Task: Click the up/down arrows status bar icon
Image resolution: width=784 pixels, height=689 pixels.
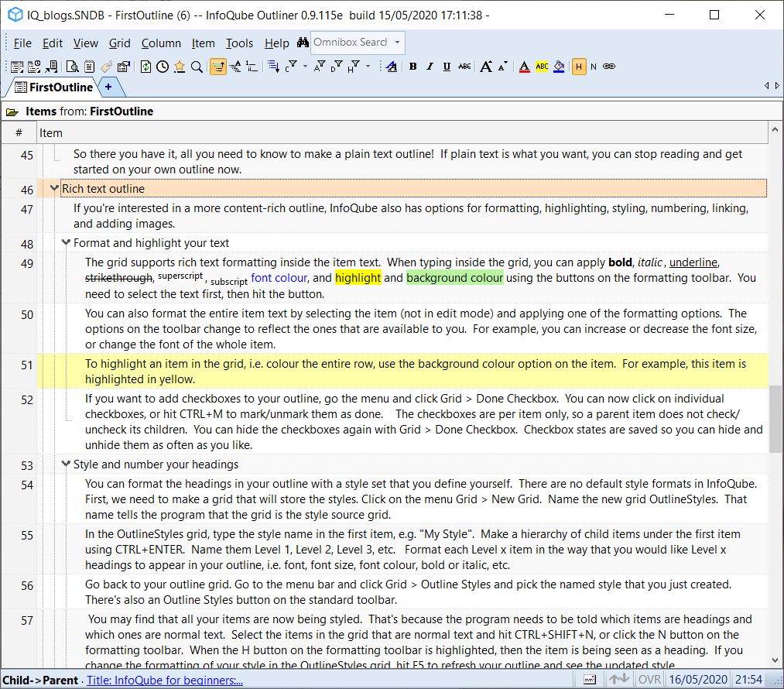Action: point(619,680)
